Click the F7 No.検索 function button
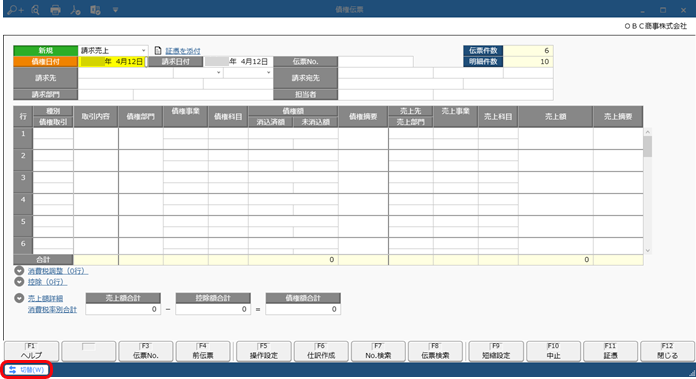Viewport: 696px width, 379px height. pos(378,351)
